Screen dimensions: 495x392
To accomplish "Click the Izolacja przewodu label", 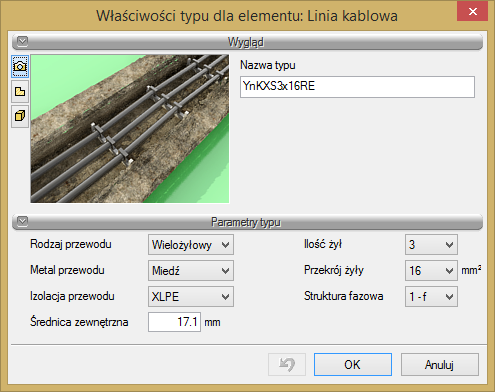I will 72,296.
